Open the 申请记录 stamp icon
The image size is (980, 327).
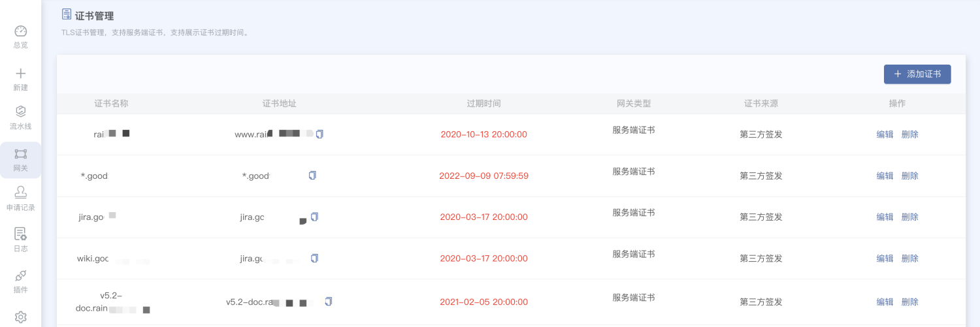[20, 192]
